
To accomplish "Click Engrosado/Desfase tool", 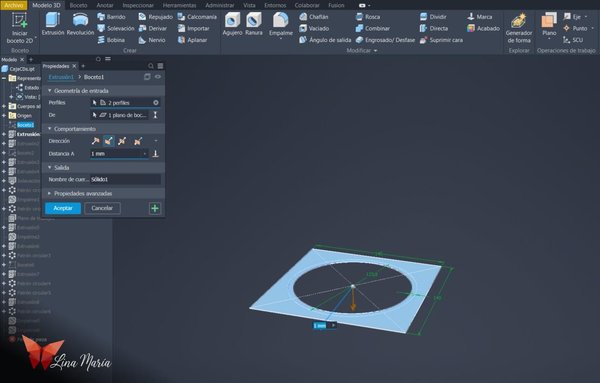I will coord(385,40).
